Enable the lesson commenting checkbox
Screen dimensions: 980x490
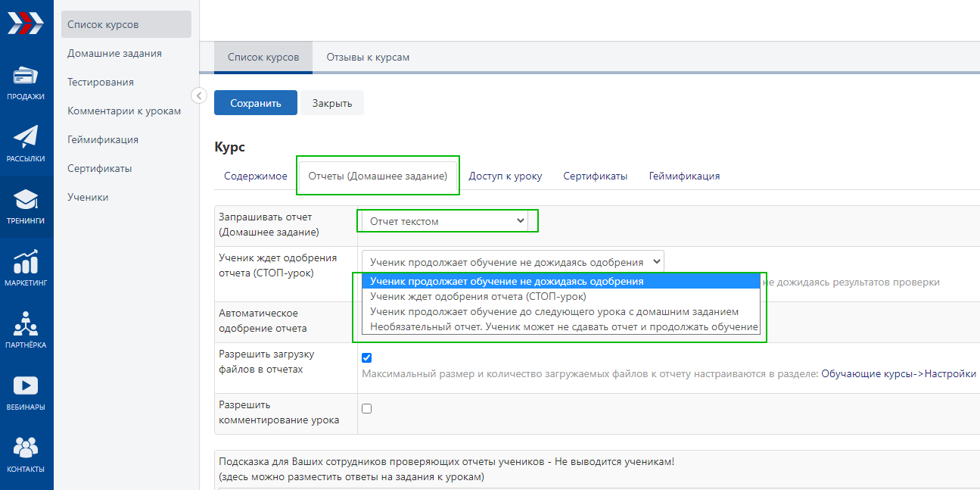[367, 409]
